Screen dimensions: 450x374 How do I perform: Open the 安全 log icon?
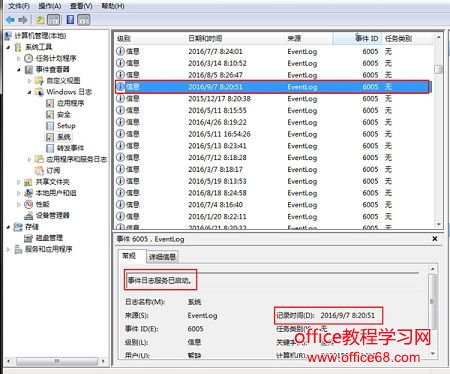point(50,115)
